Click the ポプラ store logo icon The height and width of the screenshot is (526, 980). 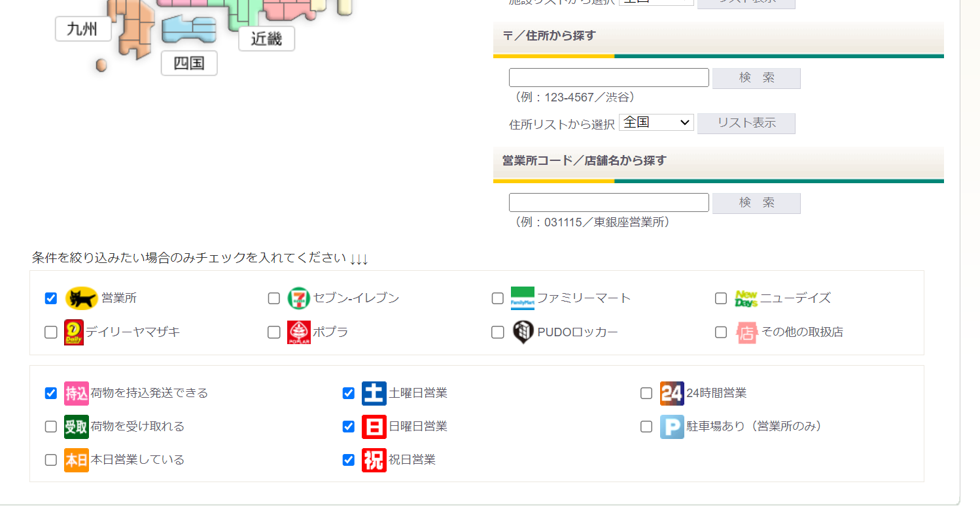(299, 332)
